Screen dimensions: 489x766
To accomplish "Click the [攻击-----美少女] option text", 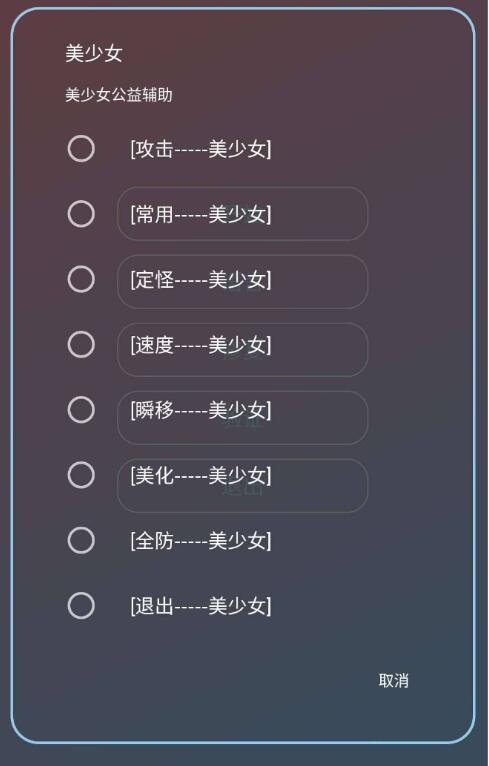I will (x=201, y=149).
